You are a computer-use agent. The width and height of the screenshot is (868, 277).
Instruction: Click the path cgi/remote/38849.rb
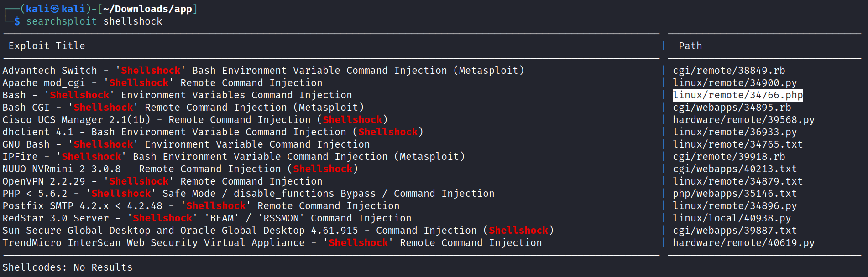[x=729, y=71]
